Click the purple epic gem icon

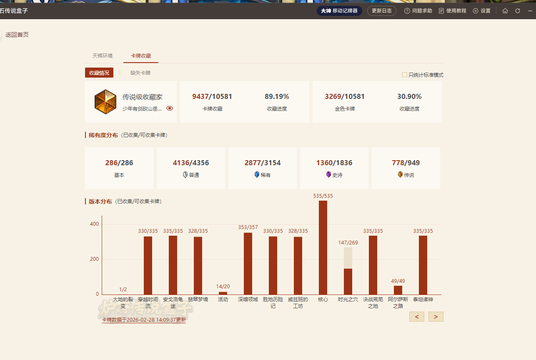329,174
